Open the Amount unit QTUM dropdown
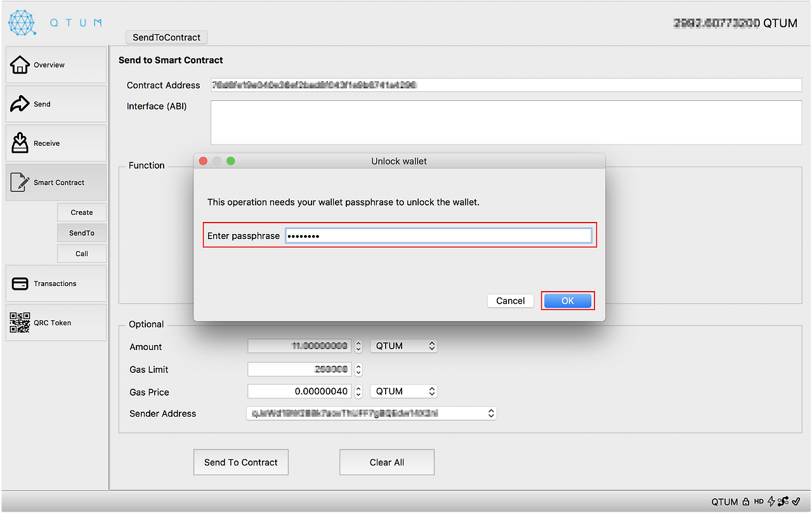This screenshot has width=812, height=513. [404, 346]
